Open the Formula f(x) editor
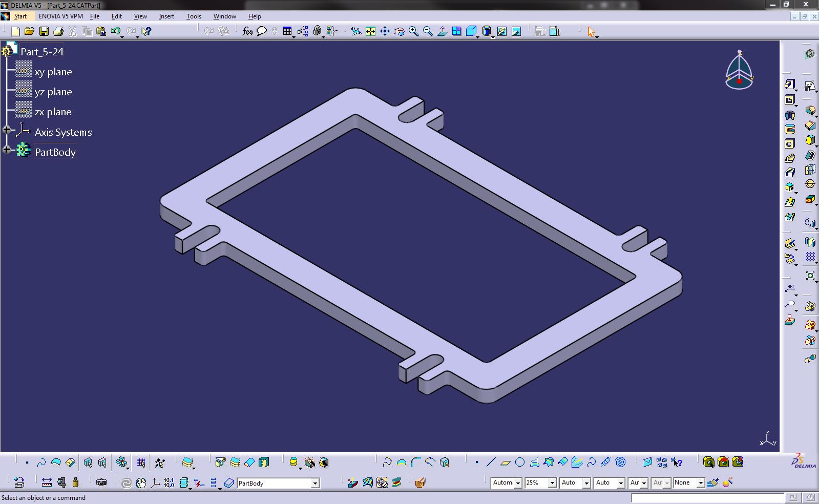The width and height of the screenshot is (819, 504). [247, 31]
